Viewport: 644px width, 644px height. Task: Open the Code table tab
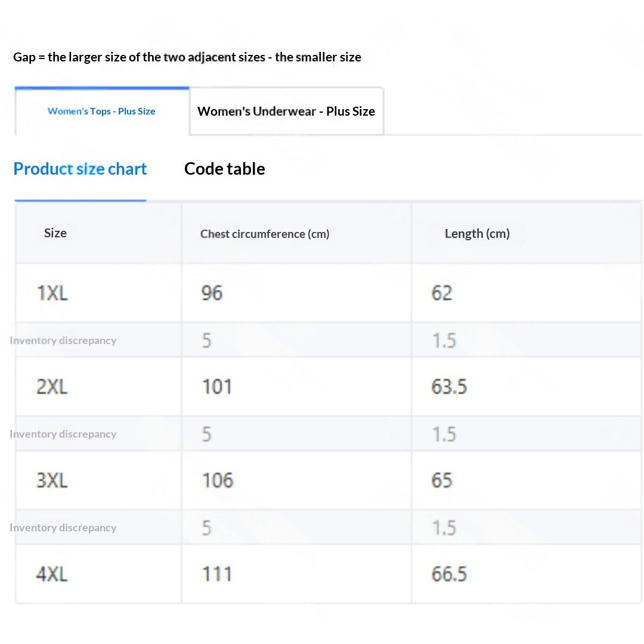click(225, 169)
